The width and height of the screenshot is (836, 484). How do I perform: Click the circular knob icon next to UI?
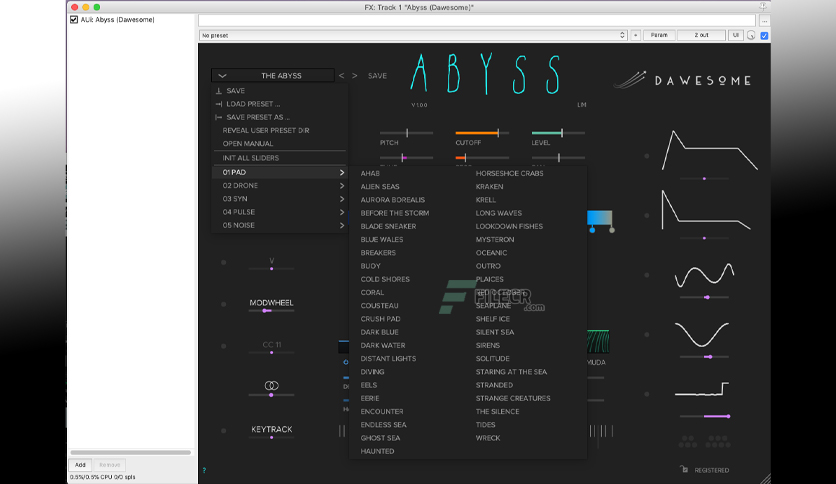[x=751, y=35]
